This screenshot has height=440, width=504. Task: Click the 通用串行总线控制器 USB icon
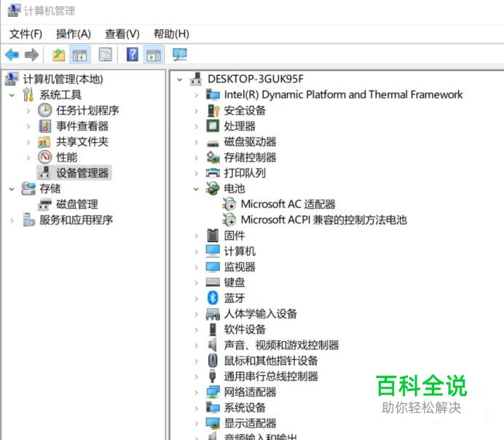point(213,376)
